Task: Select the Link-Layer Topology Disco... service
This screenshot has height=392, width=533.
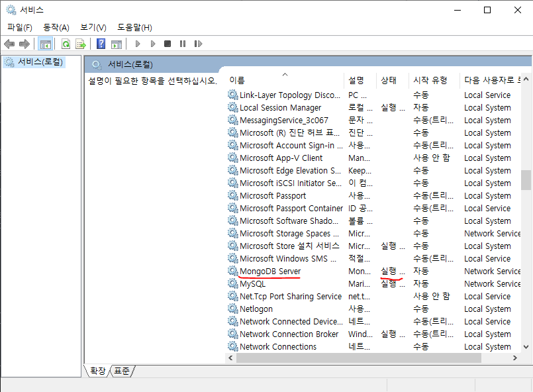Action: pyautogui.click(x=290, y=95)
